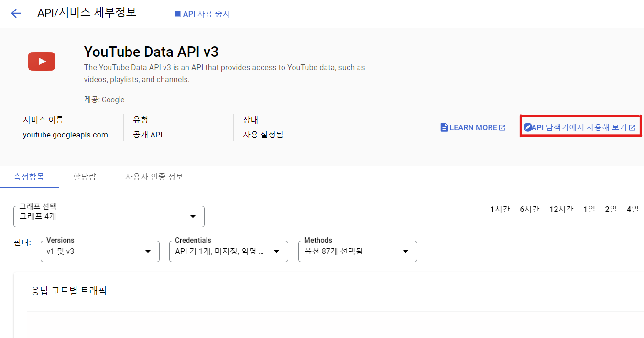Viewport: 644px width, 338px height.
Task: Click the external link icon after 사용해 보기
Action: pos(632,127)
